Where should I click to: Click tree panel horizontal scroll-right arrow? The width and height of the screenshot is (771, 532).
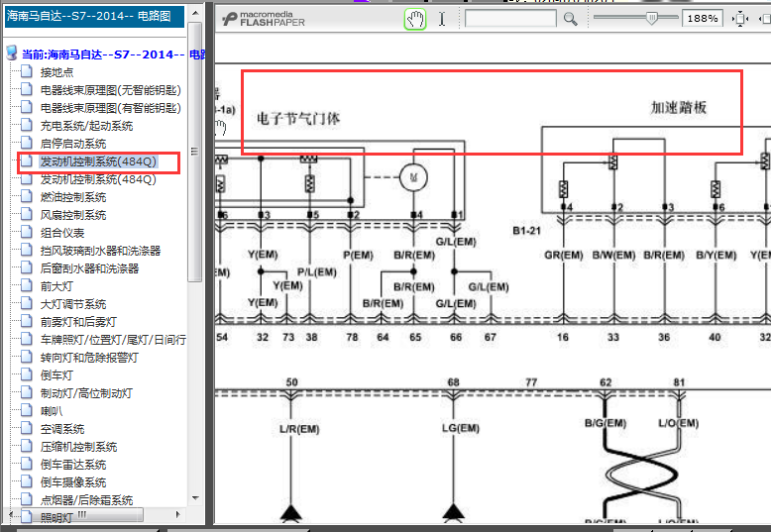coord(178,515)
